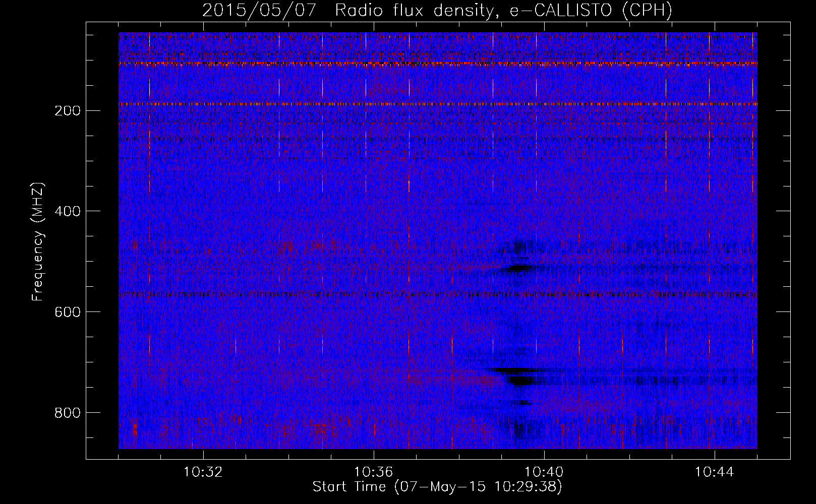Click the 10:44 time tick label
816x504 pixels.
(x=715, y=472)
